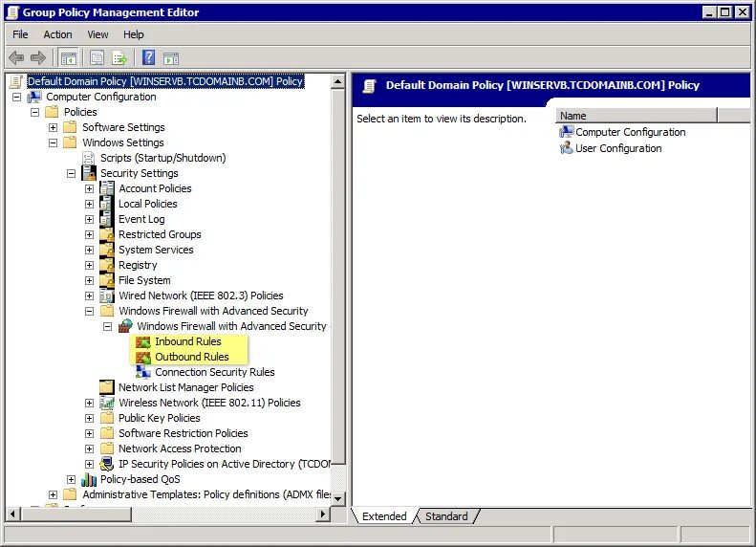Screen dimensions: 756x547
Task: Click Computer Configuration tree node icon
Action: coord(34,97)
